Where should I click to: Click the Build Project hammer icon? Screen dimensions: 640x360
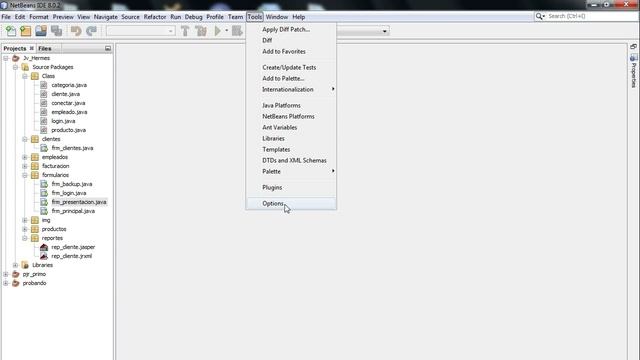tap(185, 31)
